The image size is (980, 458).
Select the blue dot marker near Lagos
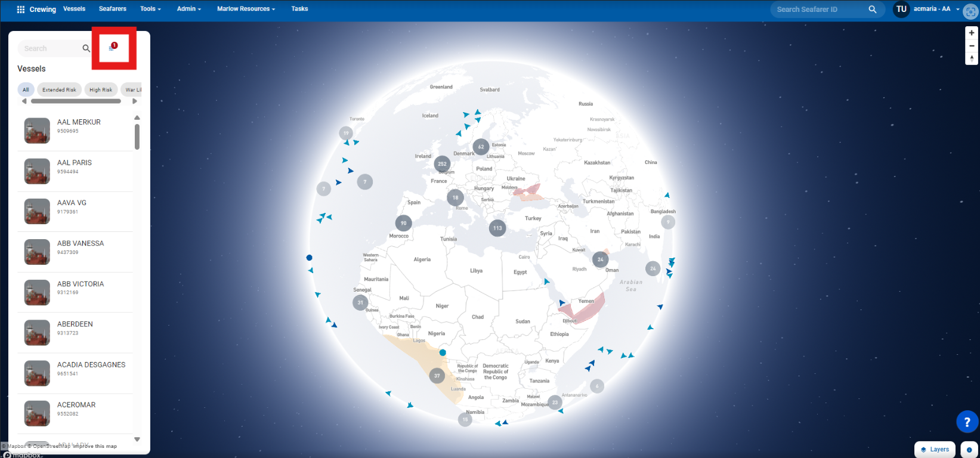(443, 352)
